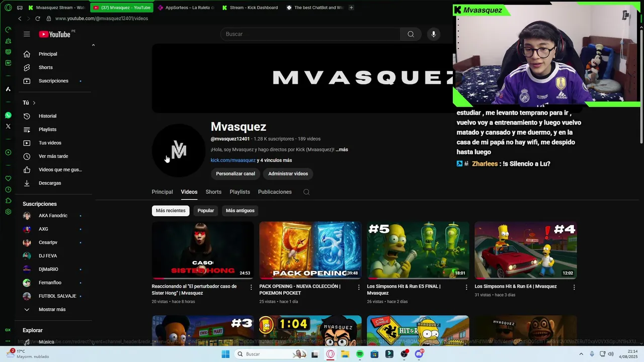Open File Explorer from the taskbar
The image size is (644, 362).
click(x=345, y=354)
